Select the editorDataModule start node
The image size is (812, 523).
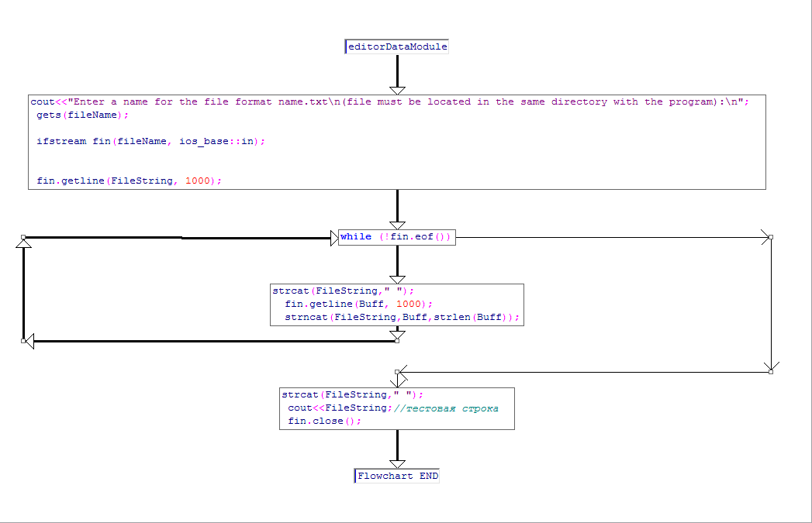[396, 46]
